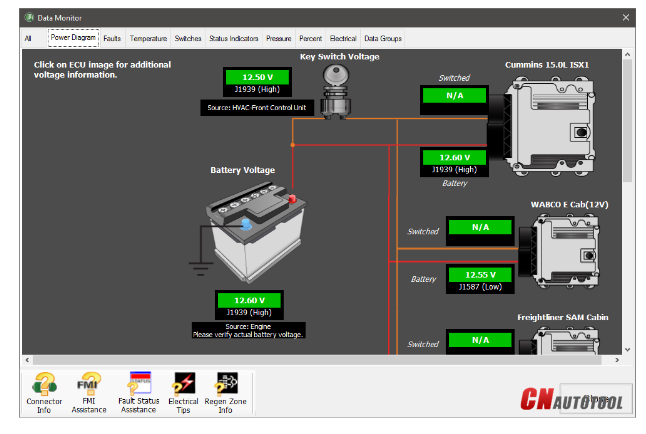The image size is (646, 434).
Task: Click the ECU image instruction text
Action: pos(102,70)
